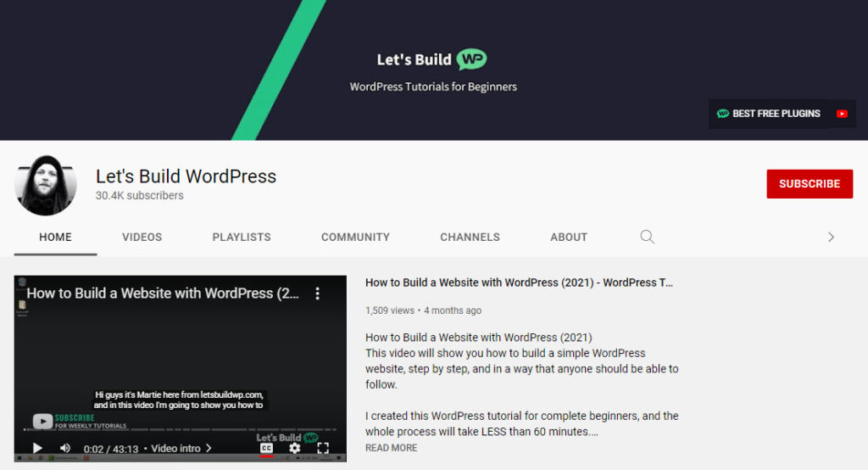
Task: Click the 30.4K subscribers text
Action: tap(139, 195)
